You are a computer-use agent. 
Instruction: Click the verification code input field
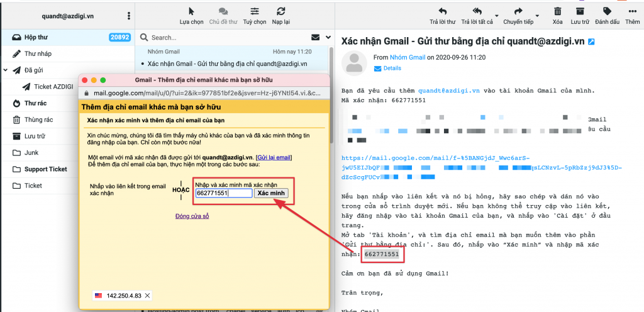(x=224, y=193)
